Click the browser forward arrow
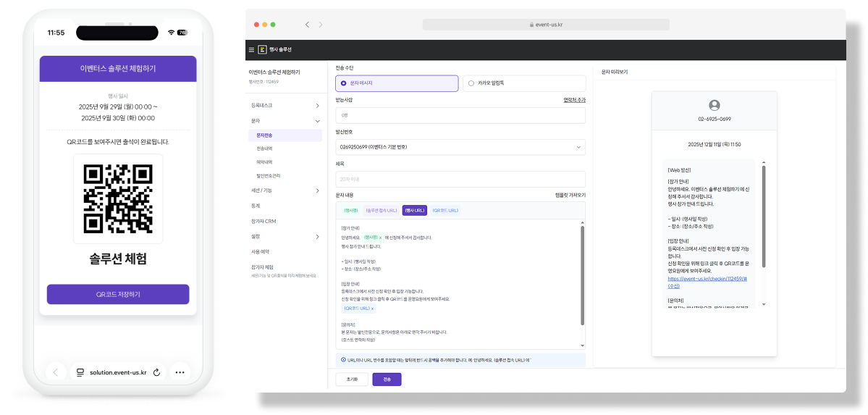 coord(321,25)
